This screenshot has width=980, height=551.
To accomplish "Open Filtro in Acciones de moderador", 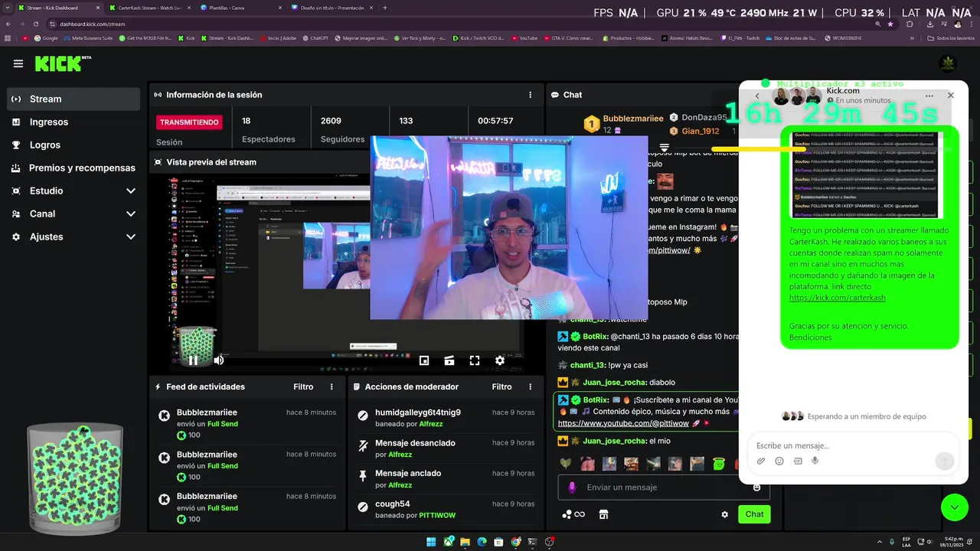I will [501, 387].
